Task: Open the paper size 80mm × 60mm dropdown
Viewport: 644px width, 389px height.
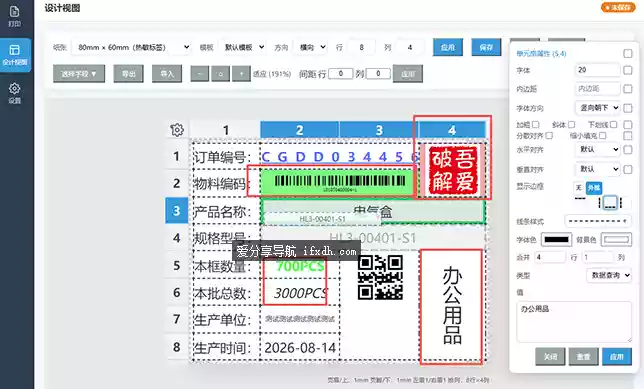Action: pos(132,47)
